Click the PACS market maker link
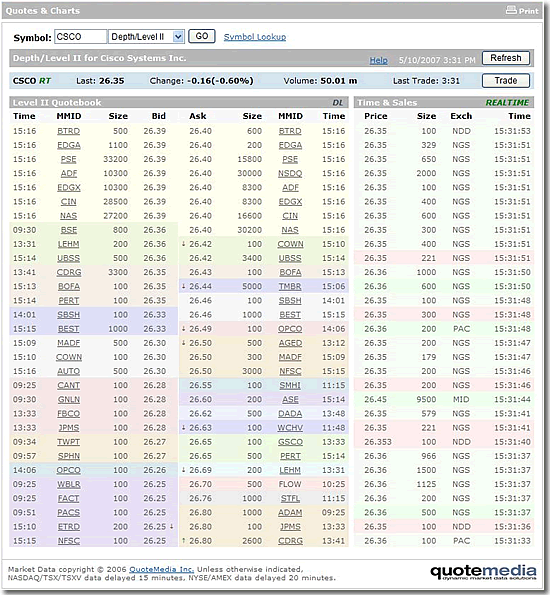 click(x=68, y=513)
